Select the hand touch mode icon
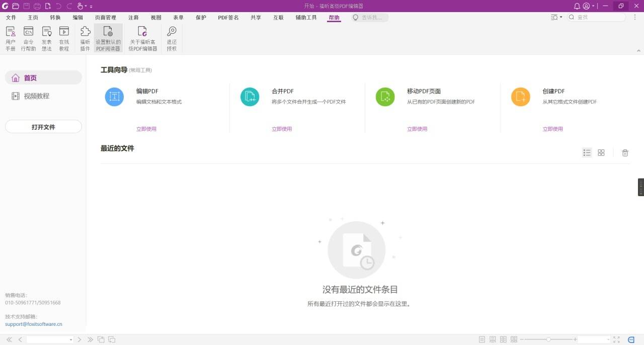 coord(80,6)
